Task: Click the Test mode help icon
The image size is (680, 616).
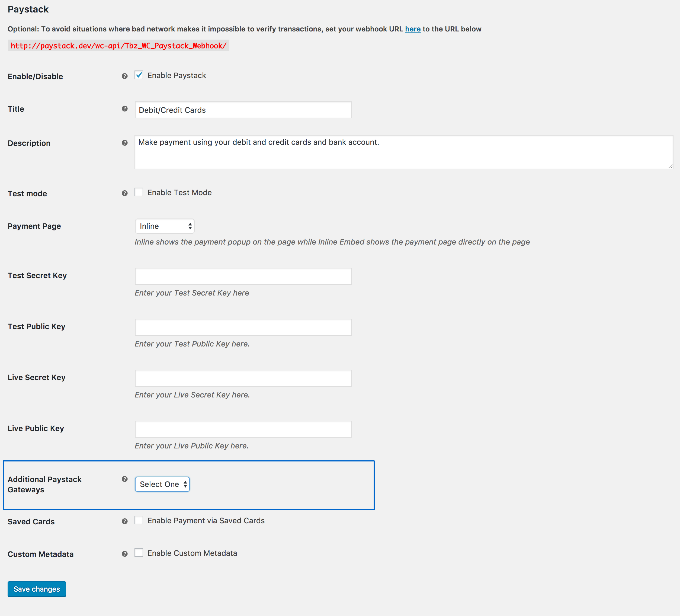Action: [x=125, y=193]
